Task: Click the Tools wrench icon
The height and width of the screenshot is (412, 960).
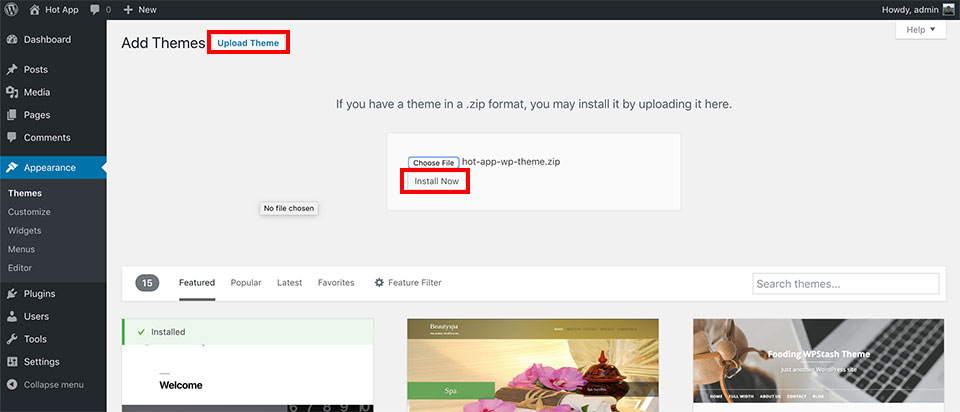Action: (12, 339)
